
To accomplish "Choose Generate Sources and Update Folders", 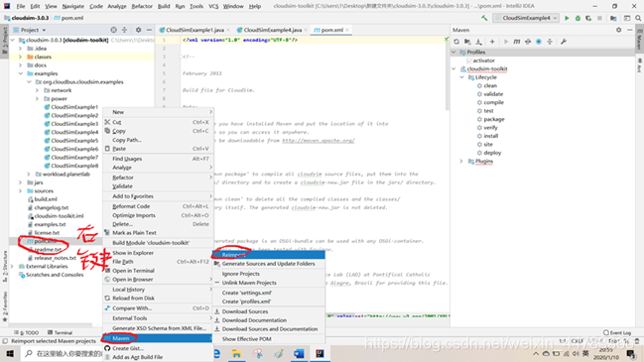I will click(x=269, y=264).
